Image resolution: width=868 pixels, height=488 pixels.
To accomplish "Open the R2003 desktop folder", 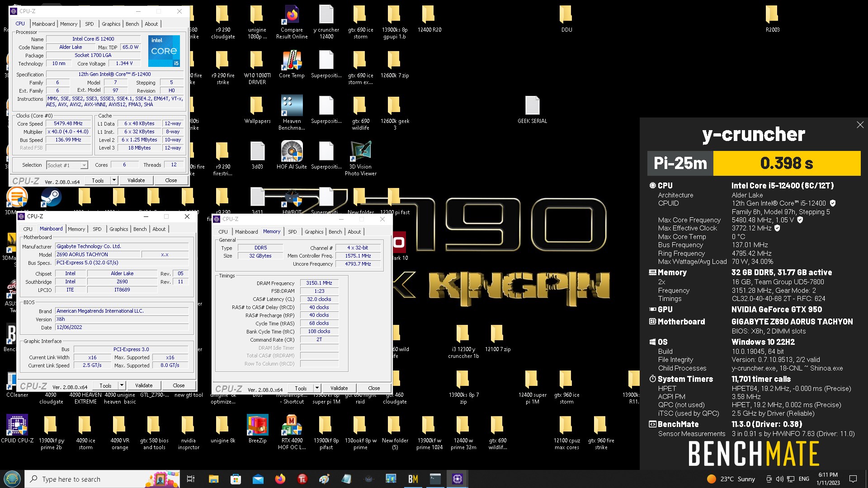I will tap(773, 19).
